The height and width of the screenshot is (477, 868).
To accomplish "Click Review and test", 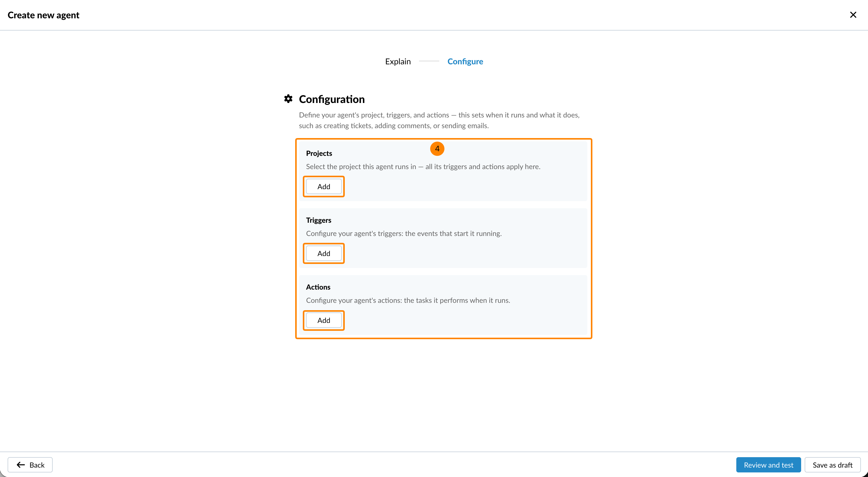I will click(x=768, y=465).
